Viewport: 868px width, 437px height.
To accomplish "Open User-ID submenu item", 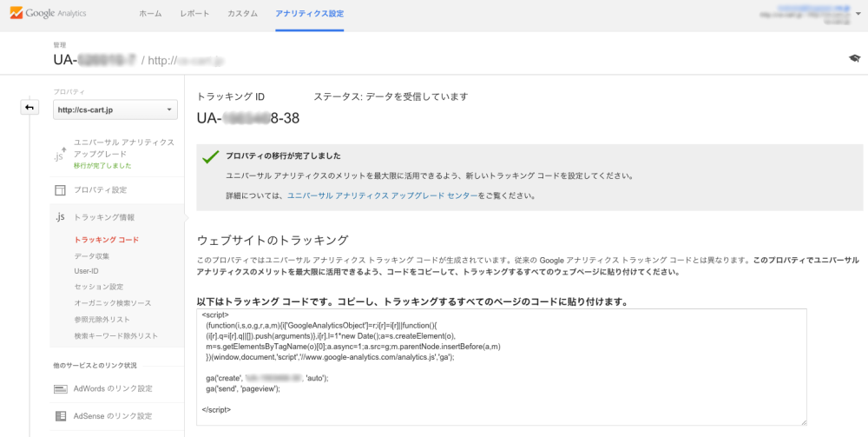I will [86, 271].
